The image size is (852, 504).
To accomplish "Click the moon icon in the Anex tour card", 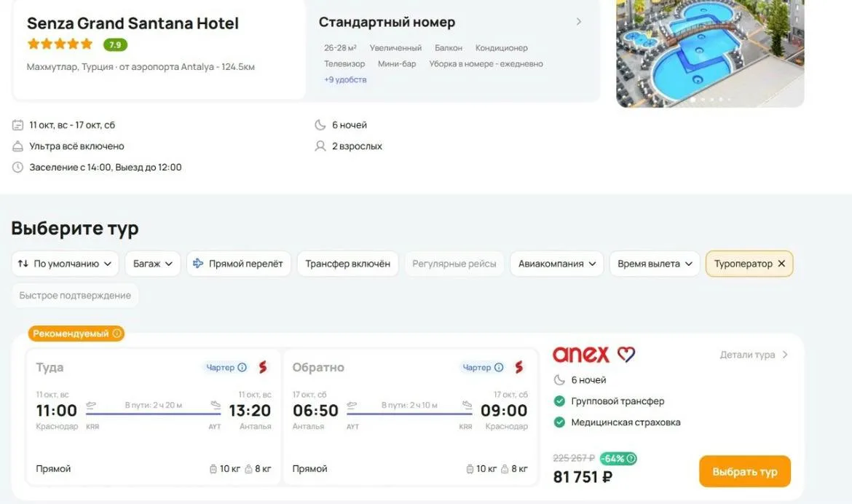I will click(x=559, y=380).
